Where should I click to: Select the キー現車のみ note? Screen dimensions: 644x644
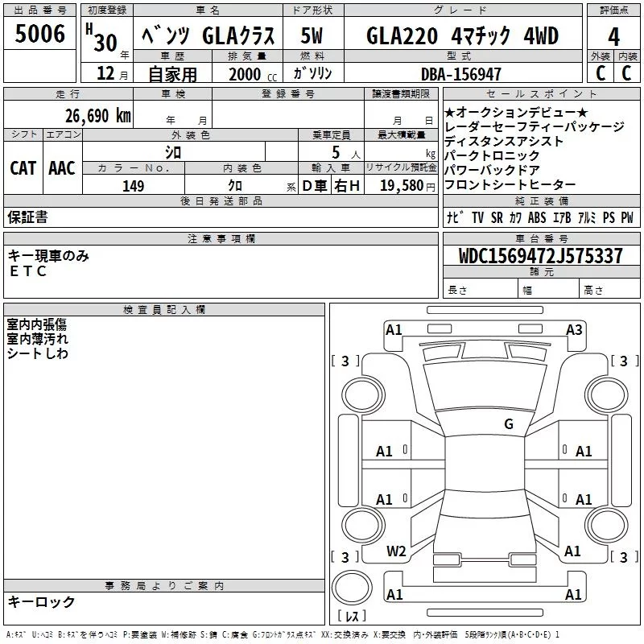click(x=48, y=256)
